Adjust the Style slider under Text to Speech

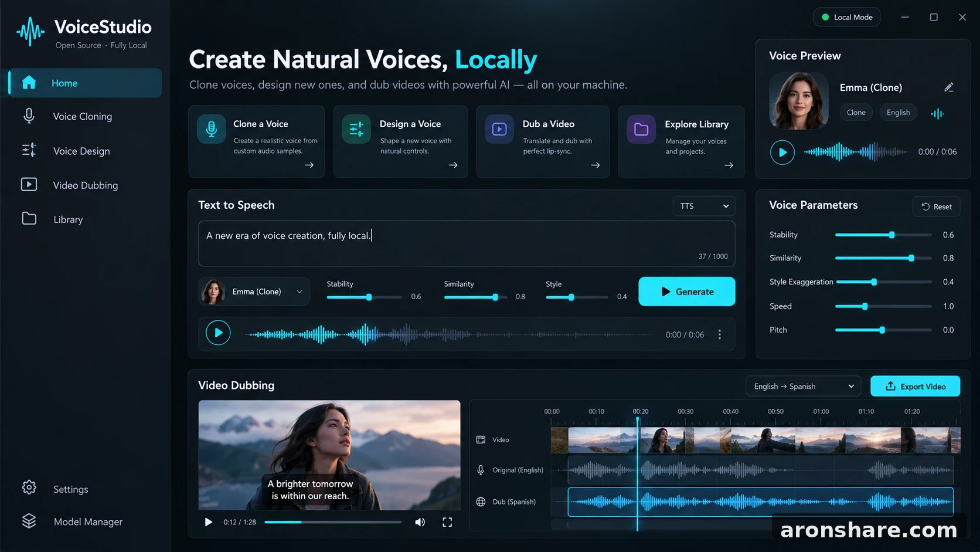click(577, 297)
